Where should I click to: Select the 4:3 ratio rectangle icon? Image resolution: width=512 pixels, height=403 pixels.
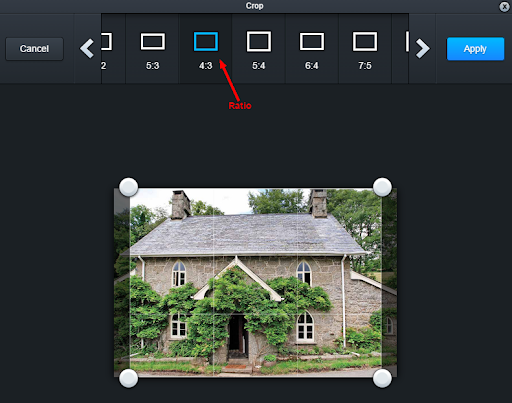[x=206, y=42]
